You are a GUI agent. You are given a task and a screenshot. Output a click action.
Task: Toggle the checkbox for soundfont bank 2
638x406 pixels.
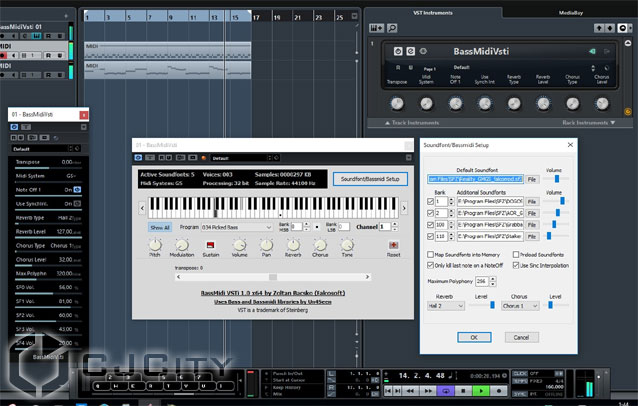[430, 213]
